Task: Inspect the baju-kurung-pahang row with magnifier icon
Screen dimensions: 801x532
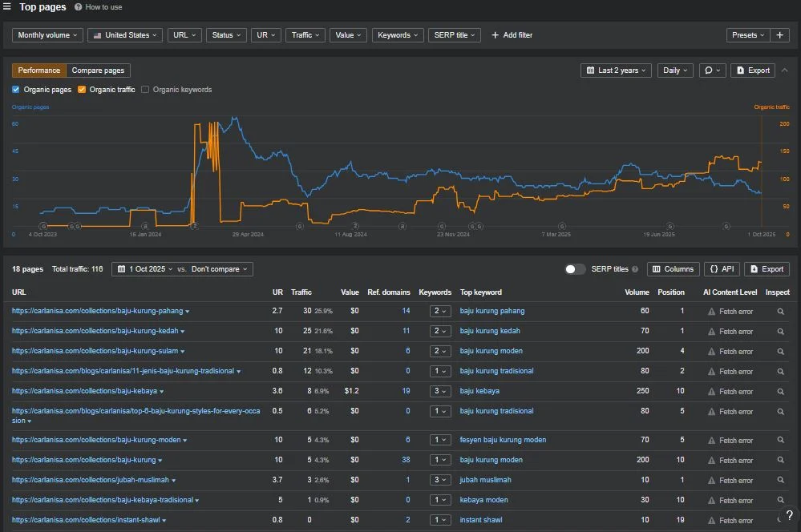Action: click(781, 312)
